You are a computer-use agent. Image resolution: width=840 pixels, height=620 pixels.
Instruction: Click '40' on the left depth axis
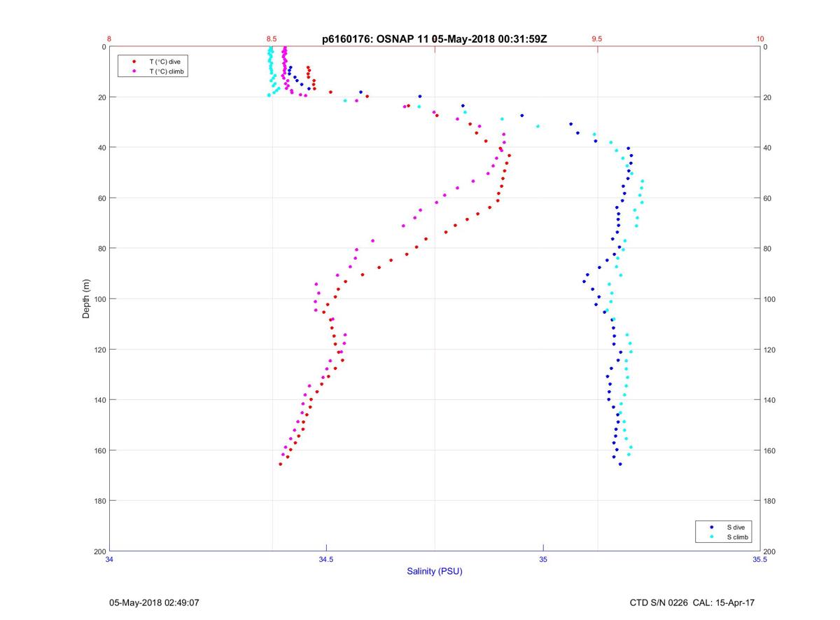point(101,148)
